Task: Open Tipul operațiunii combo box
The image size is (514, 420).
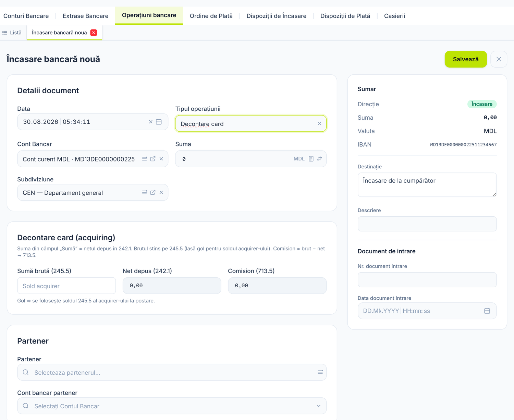Action: coord(251,123)
